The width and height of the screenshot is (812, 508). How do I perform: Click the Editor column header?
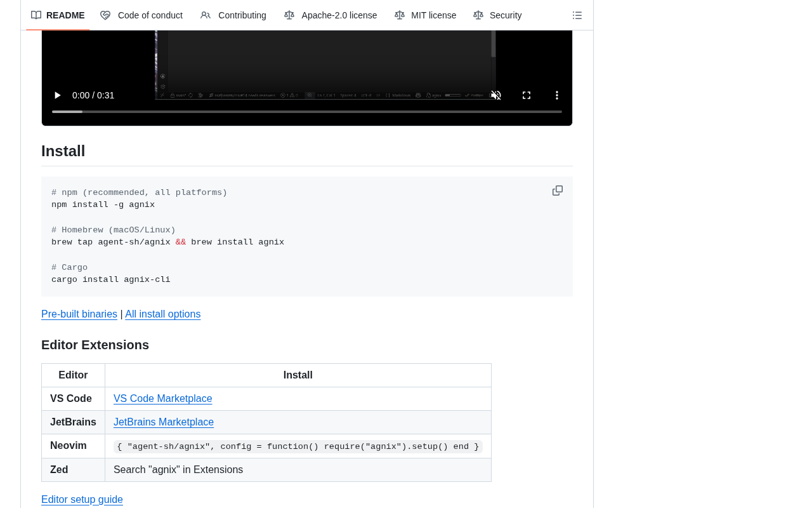(x=74, y=375)
